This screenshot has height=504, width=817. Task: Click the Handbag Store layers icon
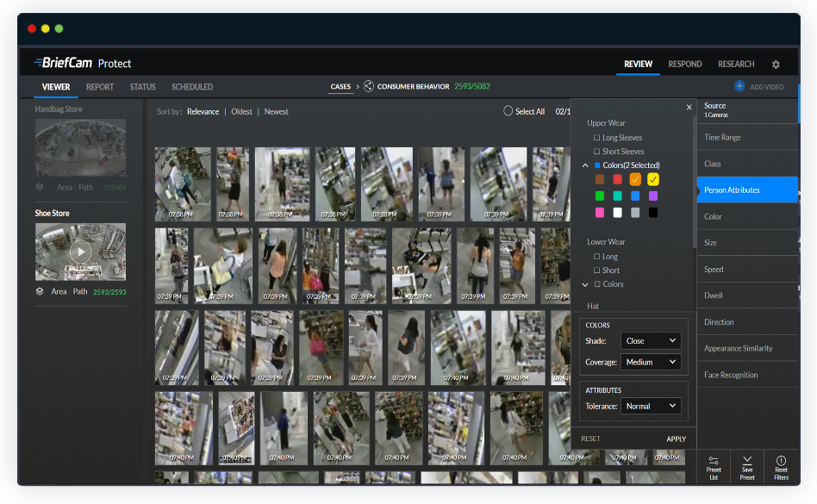coord(40,187)
